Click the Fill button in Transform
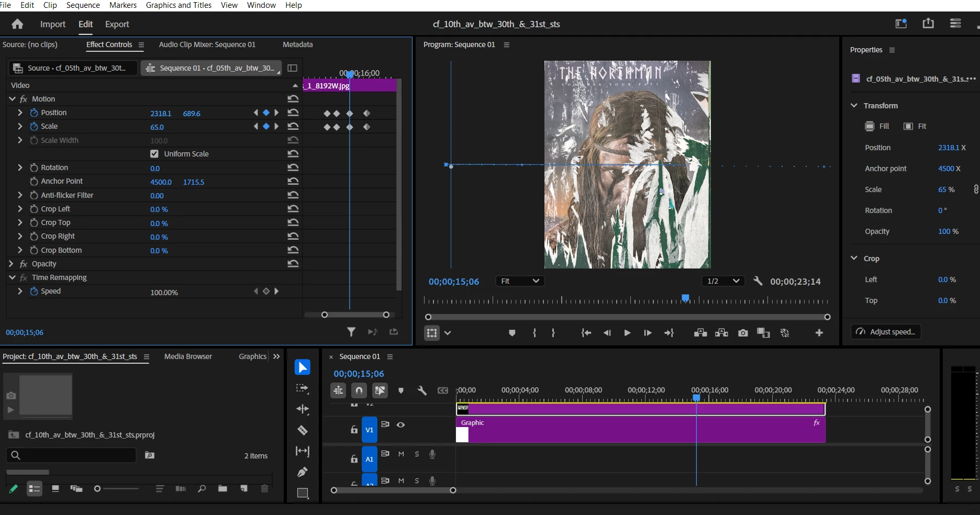This screenshot has height=515, width=980. [x=877, y=126]
